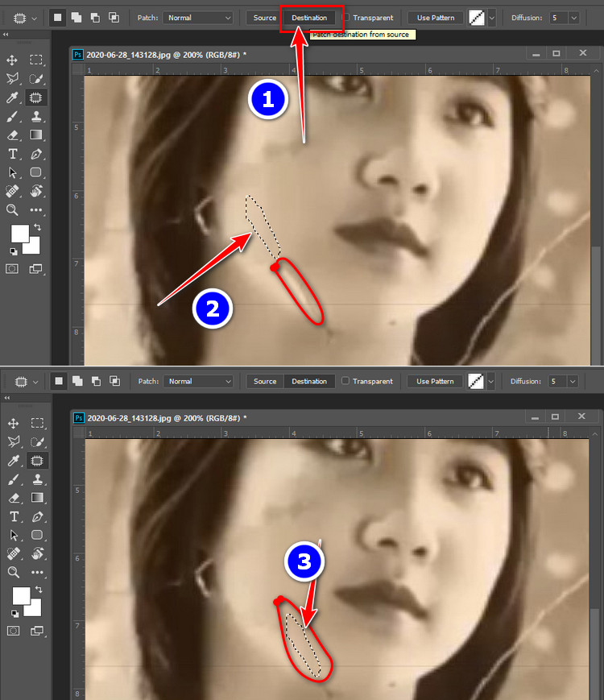
Task: Open Patch mode Normal dropdown in upper options bar
Action: click(198, 18)
